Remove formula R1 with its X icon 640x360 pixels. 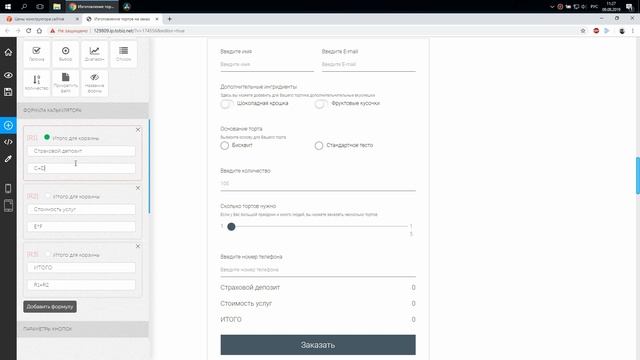point(138,130)
